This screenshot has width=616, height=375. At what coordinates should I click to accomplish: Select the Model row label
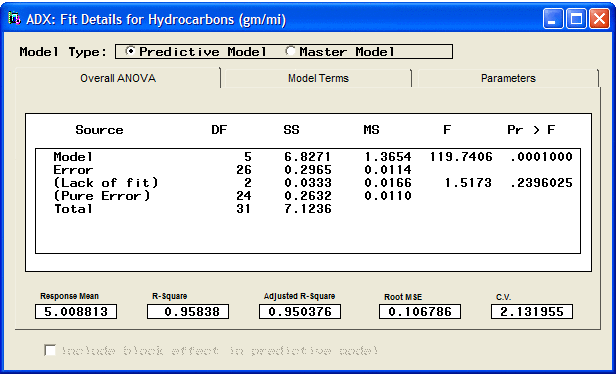tap(73, 157)
